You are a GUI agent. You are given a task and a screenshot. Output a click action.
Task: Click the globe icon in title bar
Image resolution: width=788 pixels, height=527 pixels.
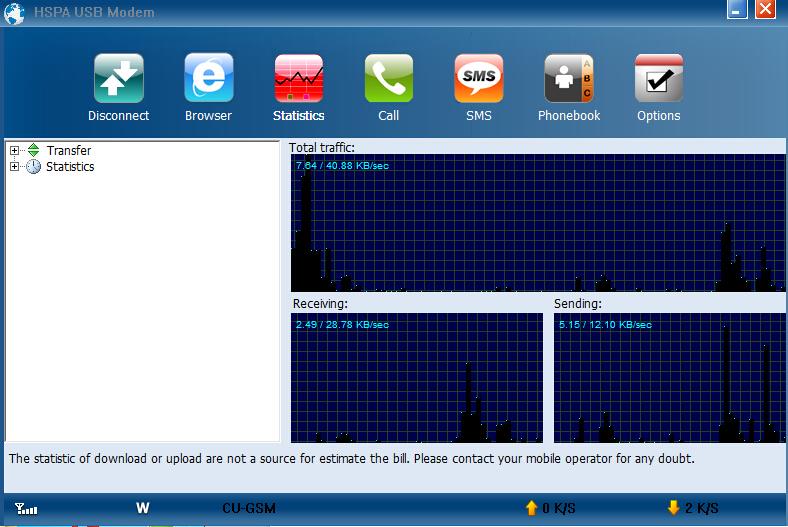pos(14,13)
